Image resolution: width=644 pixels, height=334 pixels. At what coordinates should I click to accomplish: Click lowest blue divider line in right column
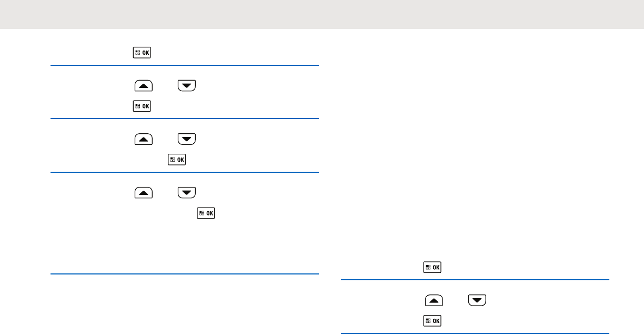[475, 333]
